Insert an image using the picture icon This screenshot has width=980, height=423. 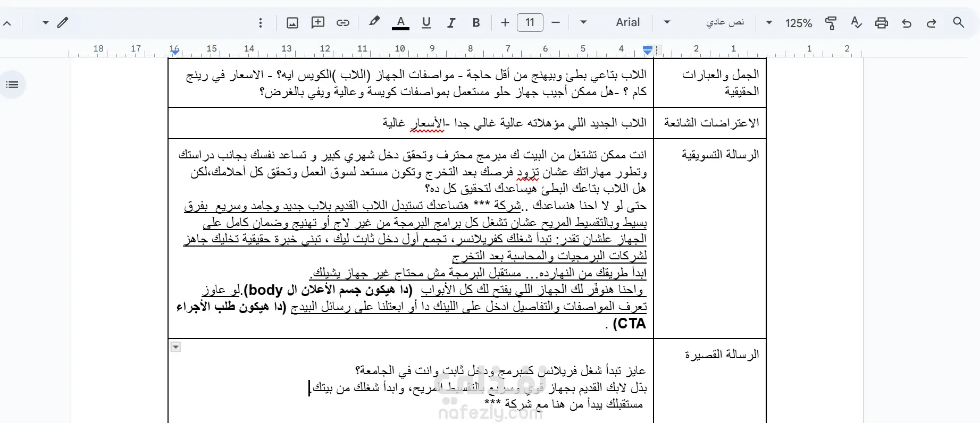292,22
